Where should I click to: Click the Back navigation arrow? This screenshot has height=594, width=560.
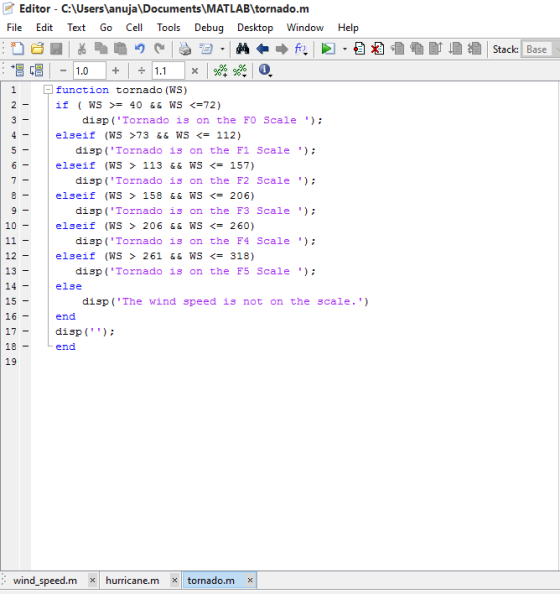(262, 49)
